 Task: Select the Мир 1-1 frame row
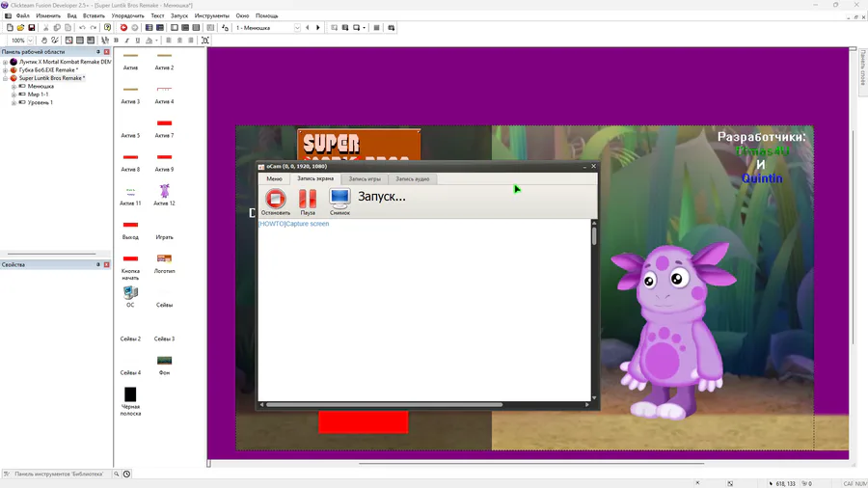click(x=38, y=95)
